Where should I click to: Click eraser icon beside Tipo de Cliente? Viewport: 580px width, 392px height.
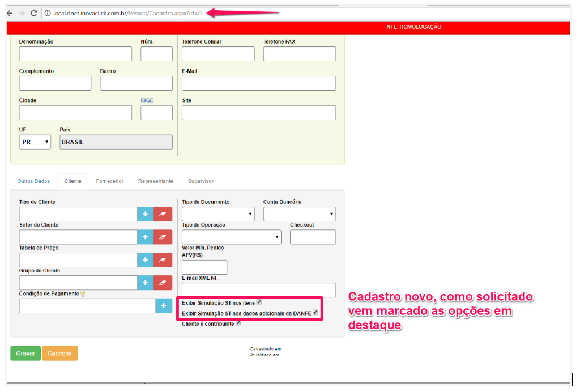(163, 214)
